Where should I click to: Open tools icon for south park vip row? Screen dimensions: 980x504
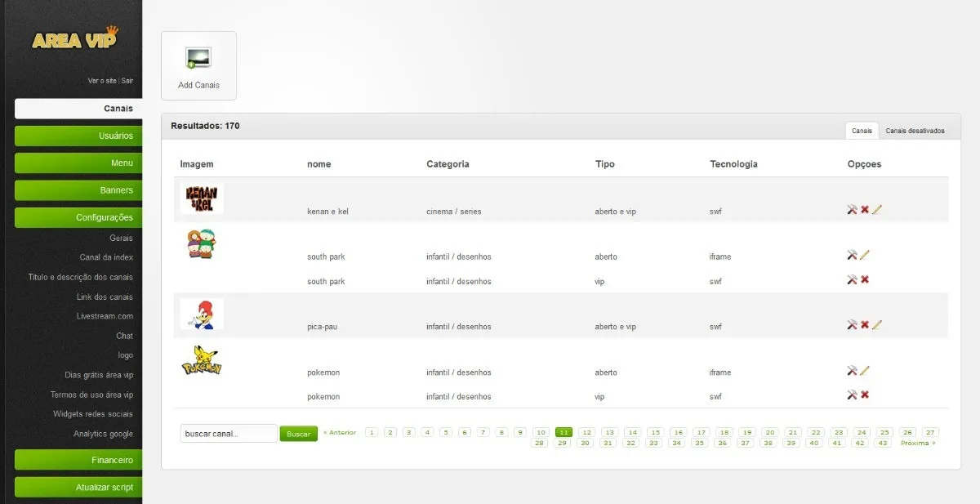852,279
